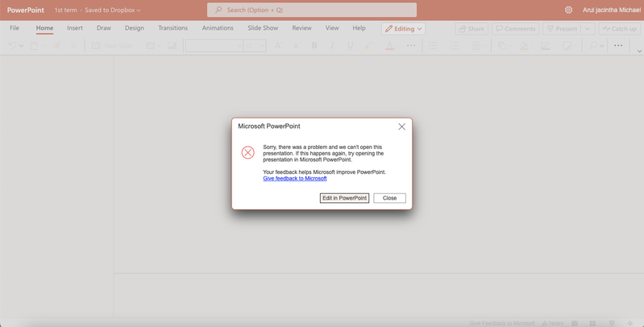Image resolution: width=644 pixels, height=327 pixels.
Task: Dismiss the dialog with the X icon
Action: (401, 126)
